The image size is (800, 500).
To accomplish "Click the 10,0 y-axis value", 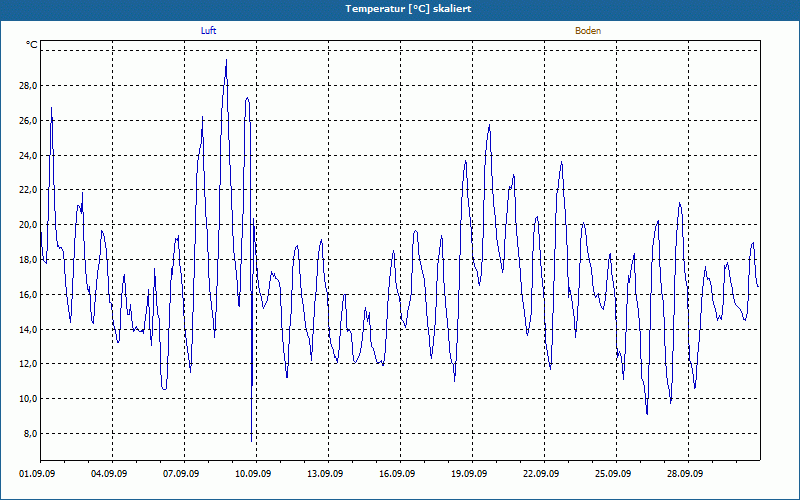I will (x=28, y=398).
